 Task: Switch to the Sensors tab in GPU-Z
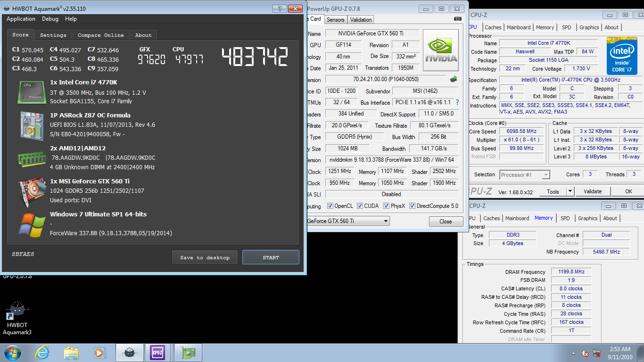tap(336, 20)
